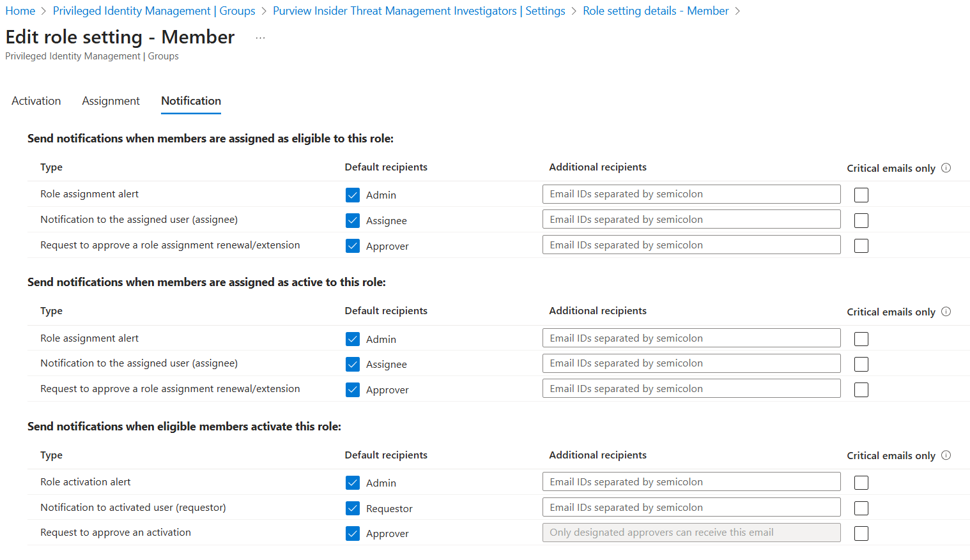The height and width of the screenshot is (560, 970).
Task: Navigate to Role setting details - Member breadcrumb
Action: pyautogui.click(x=656, y=11)
